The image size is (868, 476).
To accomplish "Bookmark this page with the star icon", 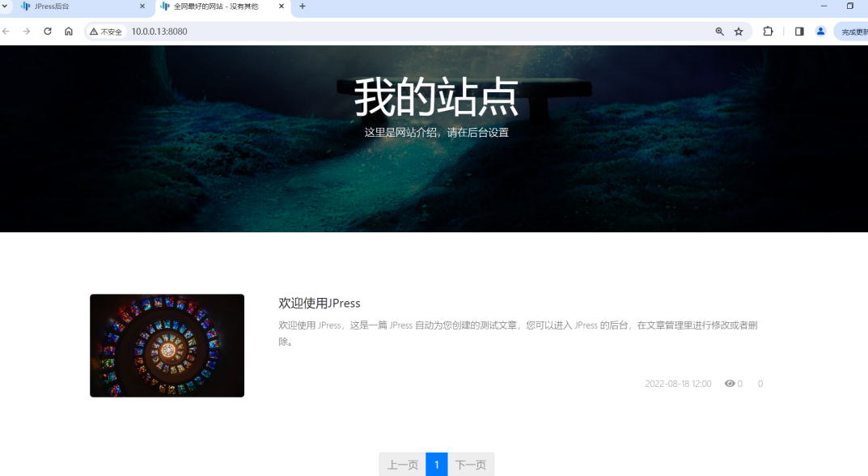I will click(x=739, y=32).
